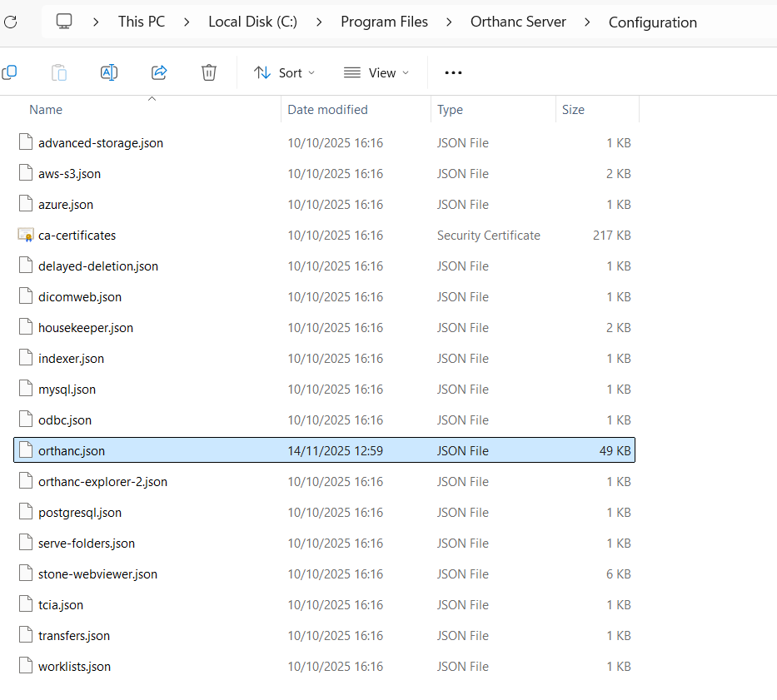This screenshot has height=700, width=777.
Task: Click the Copy toolbar icon
Action: click(x=9, y=72)
